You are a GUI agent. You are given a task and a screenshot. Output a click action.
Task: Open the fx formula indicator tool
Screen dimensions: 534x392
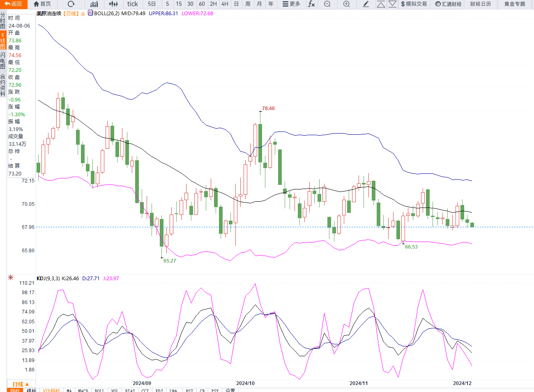point(311,4)
